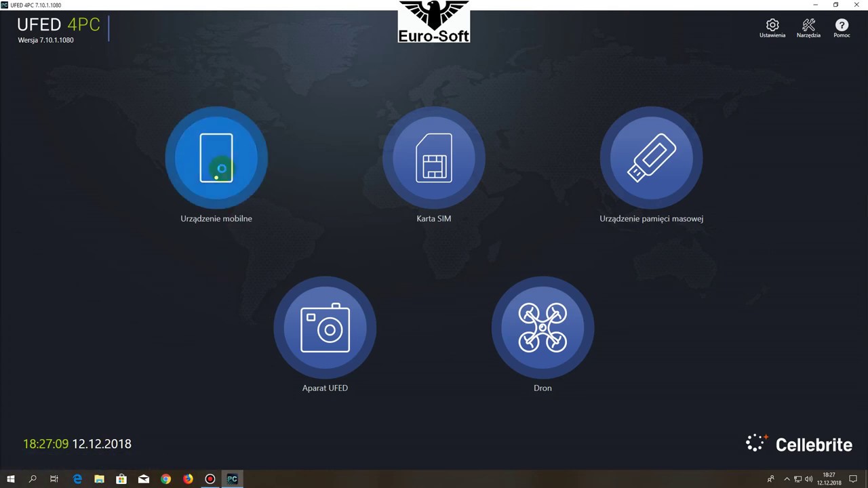Viewport: 868px width, 488px height.
Task: Open the Windows Start menu
Action: (10, 479)
